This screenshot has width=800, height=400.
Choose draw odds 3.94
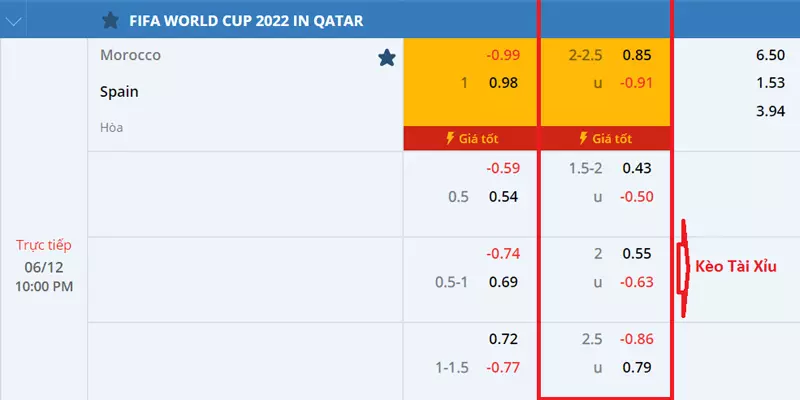tap(770, 111)
